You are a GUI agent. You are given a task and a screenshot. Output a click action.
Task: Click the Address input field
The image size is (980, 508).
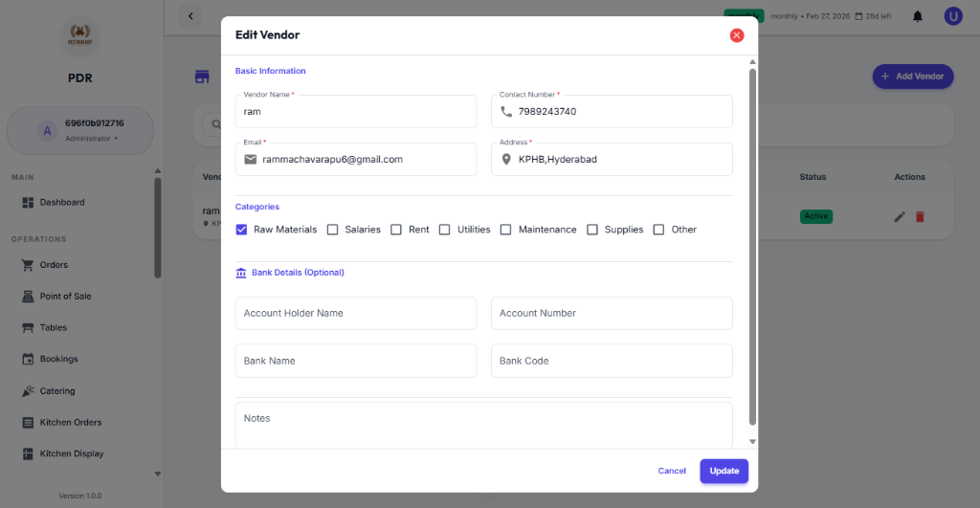[612, 160]
